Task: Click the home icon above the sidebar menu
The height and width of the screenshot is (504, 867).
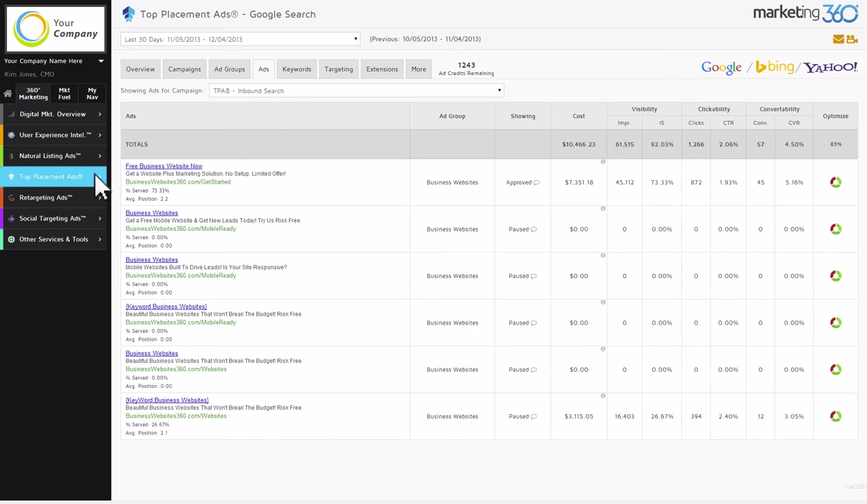Action: click(7, 93)
